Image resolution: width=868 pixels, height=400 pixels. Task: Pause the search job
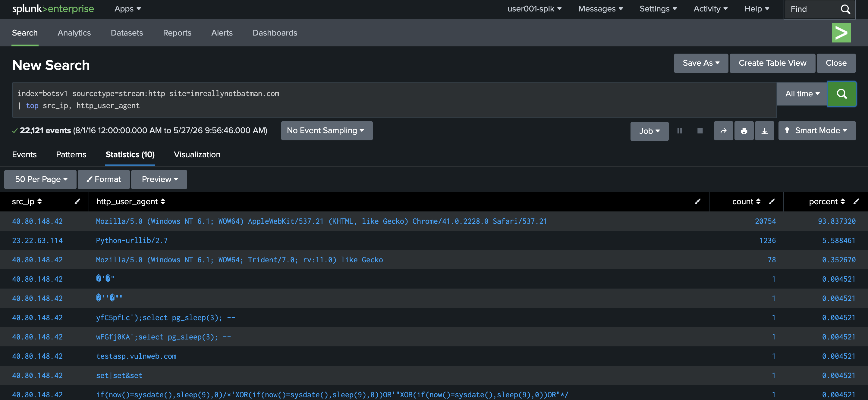click(679, 131)
